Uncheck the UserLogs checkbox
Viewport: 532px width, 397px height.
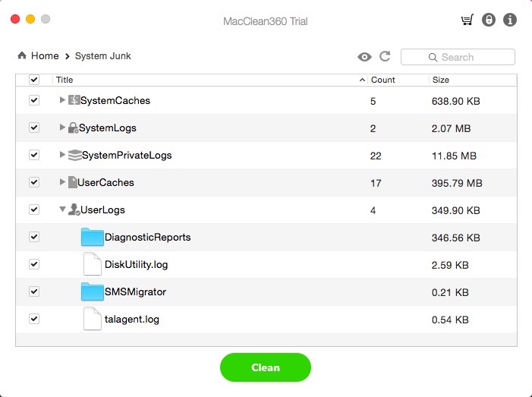34,210
